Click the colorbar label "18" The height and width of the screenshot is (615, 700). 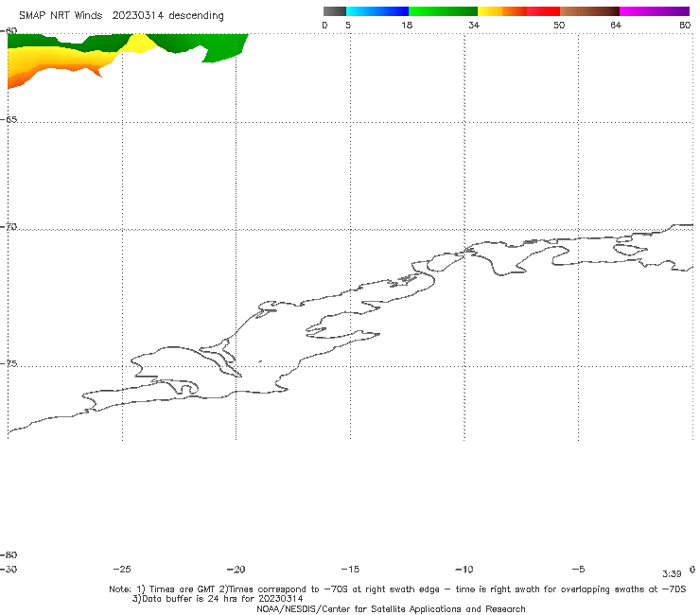[x=407, y=26]
